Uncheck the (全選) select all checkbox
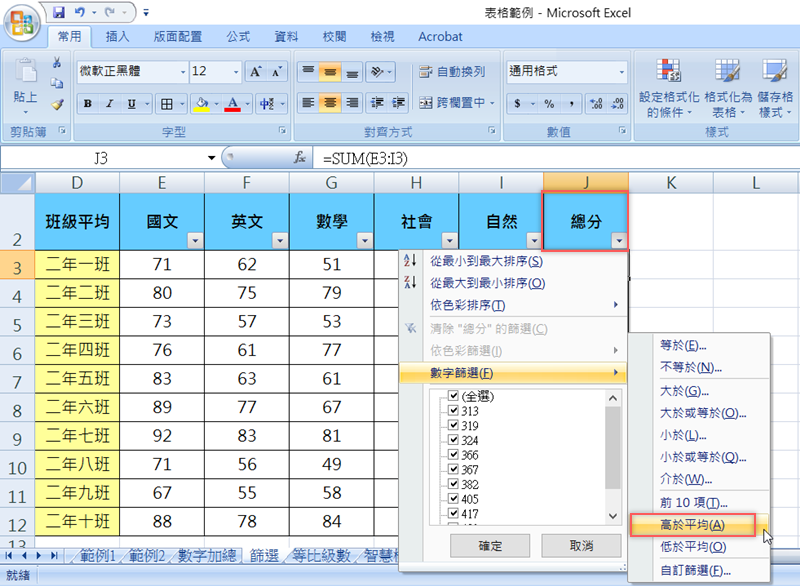 coord(454,396)
